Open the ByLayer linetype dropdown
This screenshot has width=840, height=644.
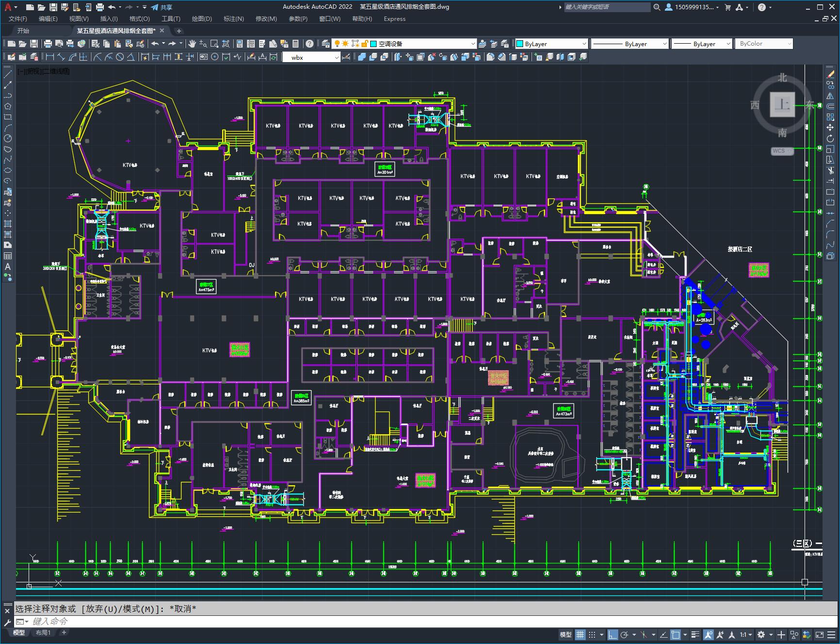[665, 44]
